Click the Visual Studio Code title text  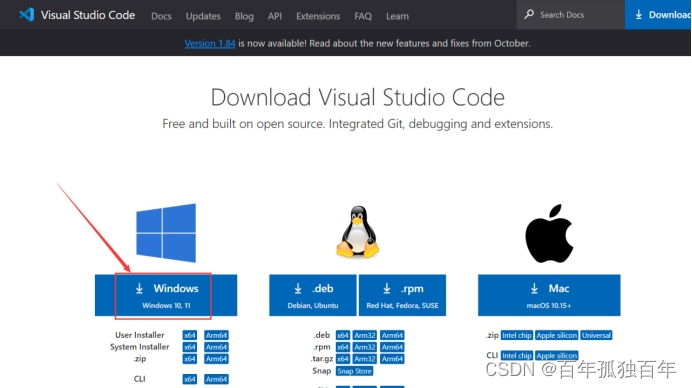[88, 15]
